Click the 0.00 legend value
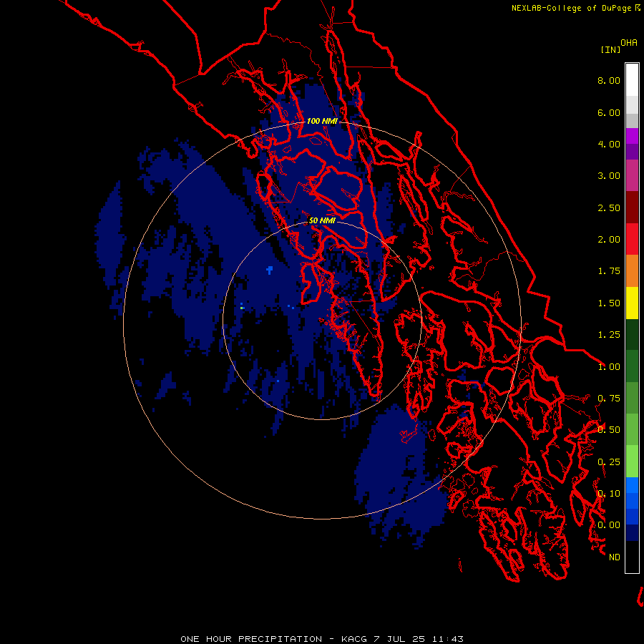 click(x=609, y=525)
